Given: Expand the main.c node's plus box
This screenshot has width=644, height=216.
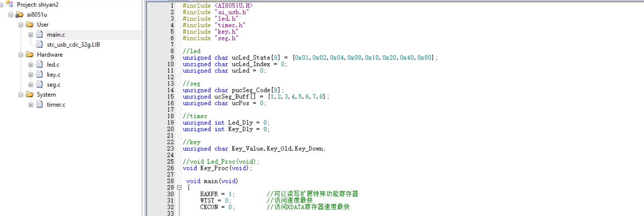Looking at the screenshot, I should 31,35.
